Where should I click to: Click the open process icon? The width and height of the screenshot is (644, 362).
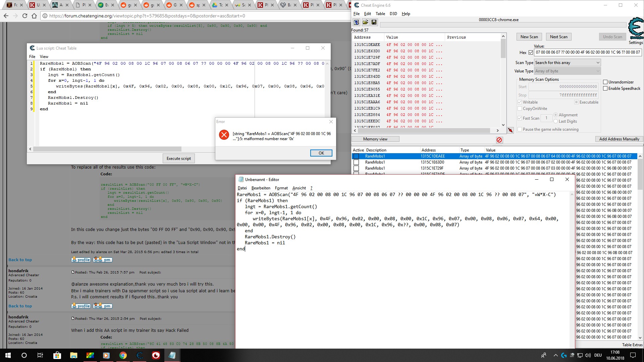[x=356, y=22]
